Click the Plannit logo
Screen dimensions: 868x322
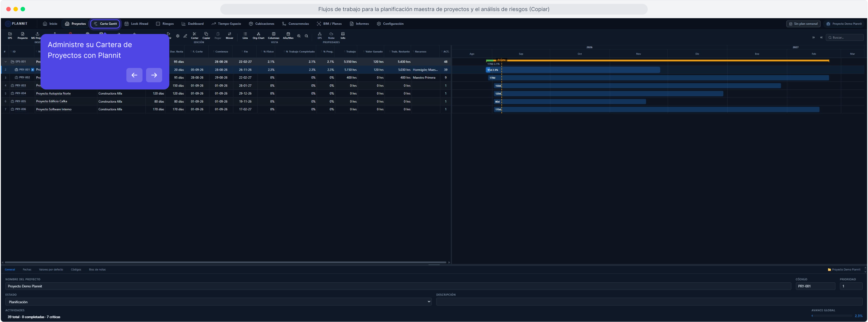pyautogui.click(x=16, y=24)
